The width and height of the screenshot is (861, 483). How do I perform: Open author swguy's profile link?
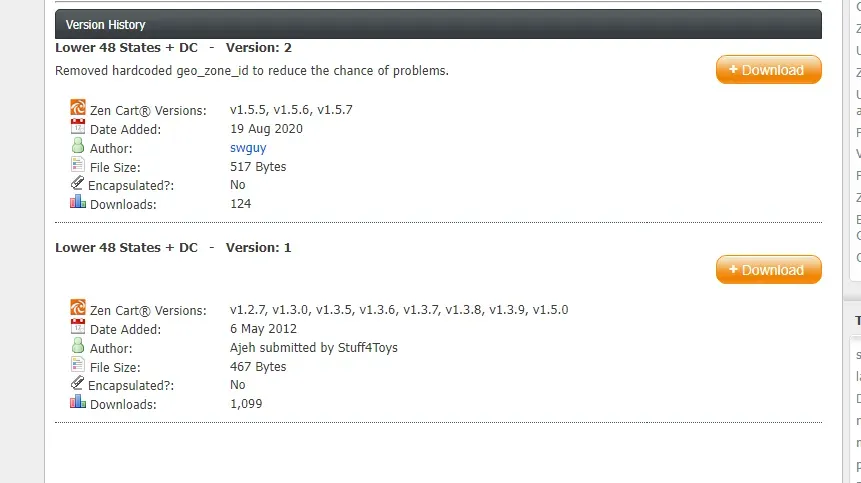point(248,148)
